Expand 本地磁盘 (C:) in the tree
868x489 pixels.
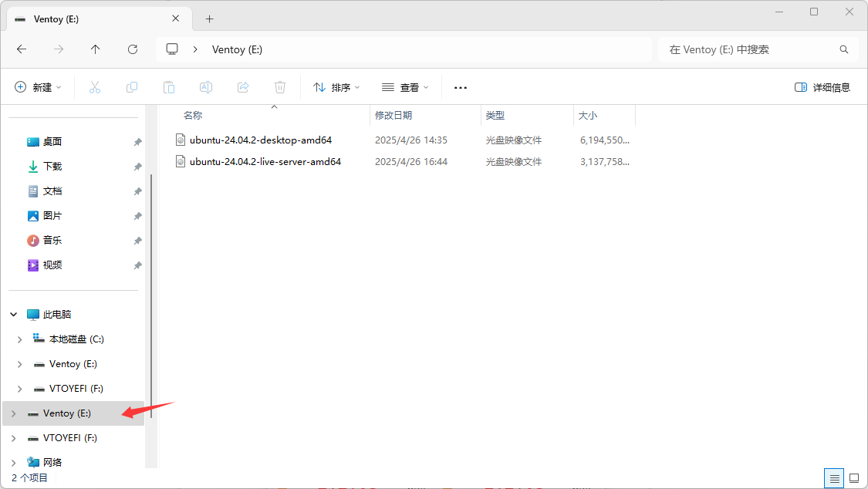[x=19, y=339]
